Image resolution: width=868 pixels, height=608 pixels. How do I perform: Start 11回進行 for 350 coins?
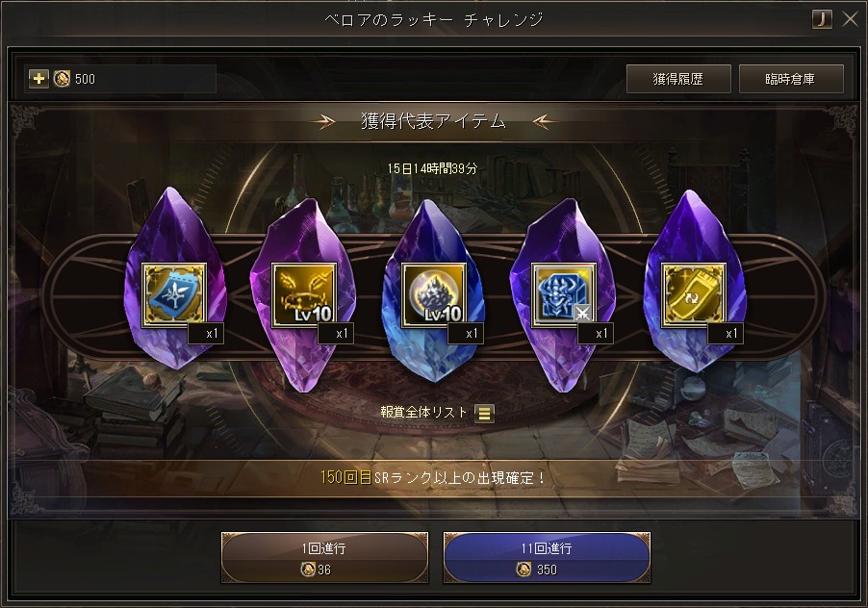547,558
